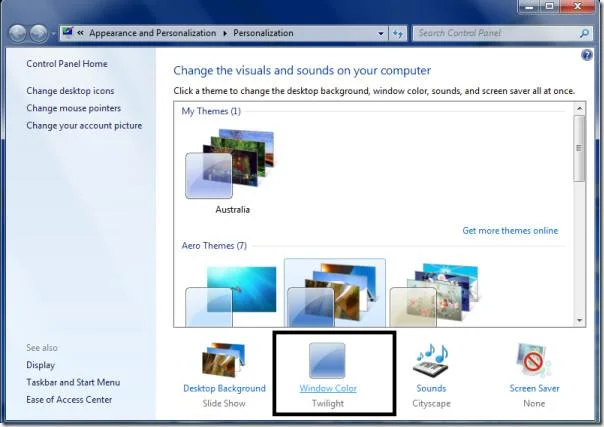Click the Australia theme name label
Image resolution: width=604 pixels, height=427 pixels.
[x=233, y=210]
